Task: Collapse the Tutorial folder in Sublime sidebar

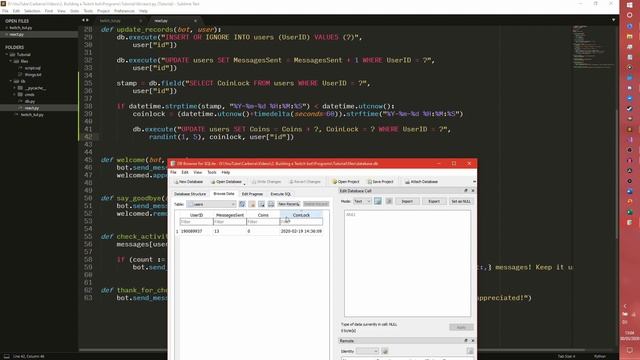Action: [x=7, y=54]
